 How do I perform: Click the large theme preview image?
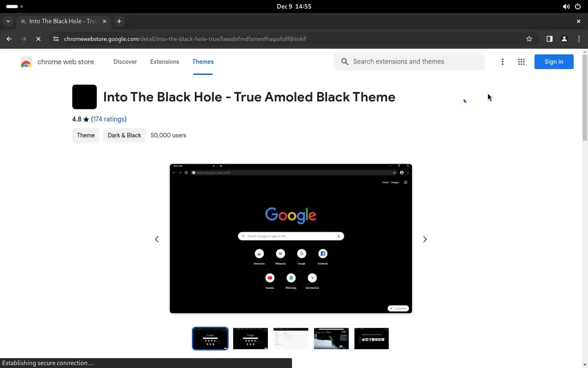pyautogui.click(x=291, y=239)
